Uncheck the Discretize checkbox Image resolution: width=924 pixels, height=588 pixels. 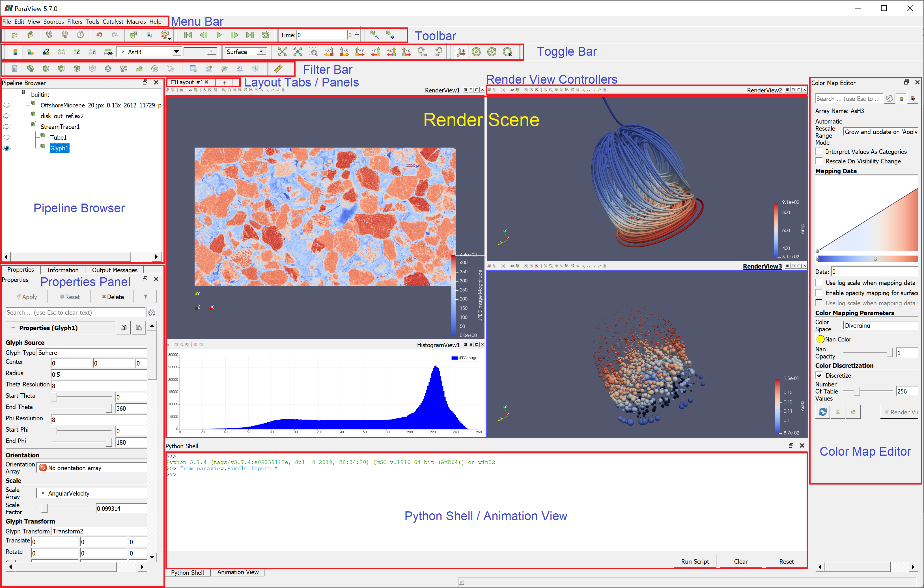(x=819, y=375)
